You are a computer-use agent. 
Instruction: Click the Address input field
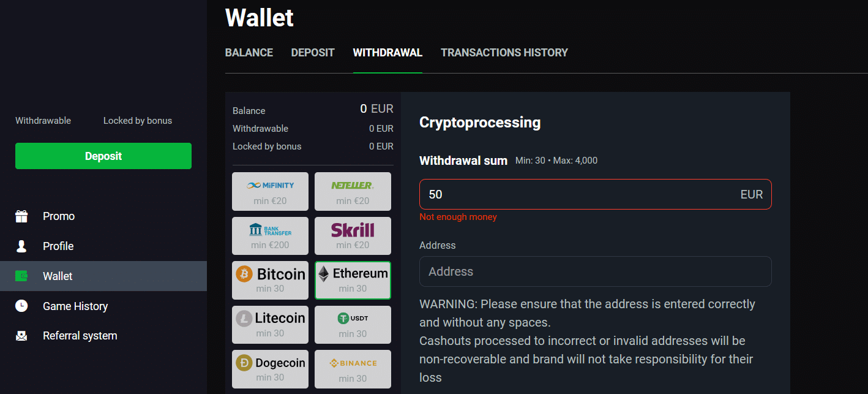[x=594, y=271]
